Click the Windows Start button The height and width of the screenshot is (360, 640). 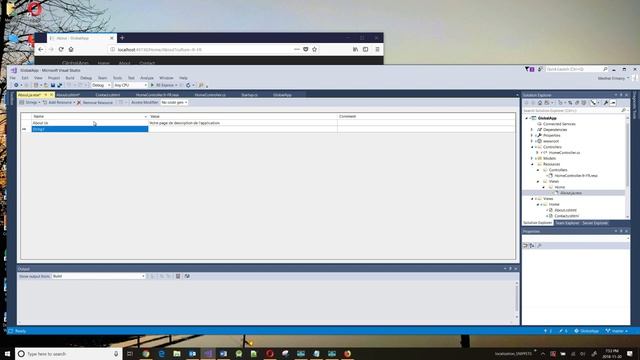[x=7, y=354]
